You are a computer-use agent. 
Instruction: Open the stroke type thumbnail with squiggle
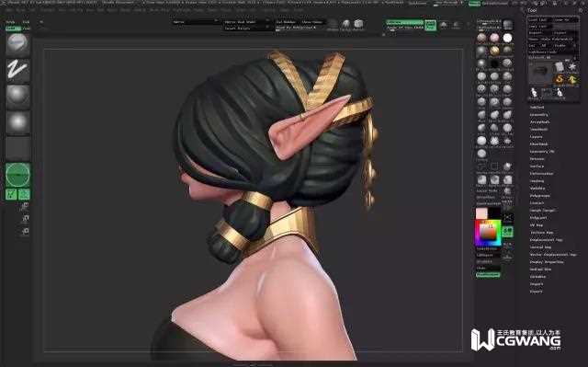(x=17, y=70)
